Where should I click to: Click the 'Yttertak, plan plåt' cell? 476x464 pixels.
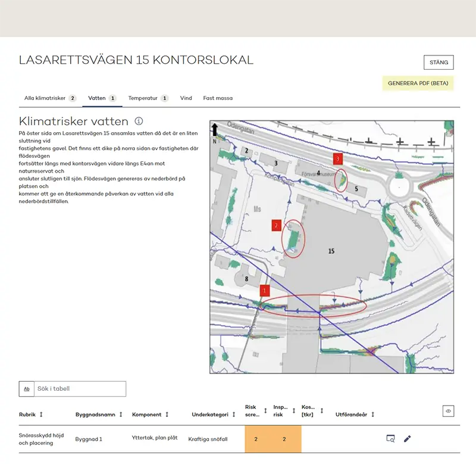155,438
